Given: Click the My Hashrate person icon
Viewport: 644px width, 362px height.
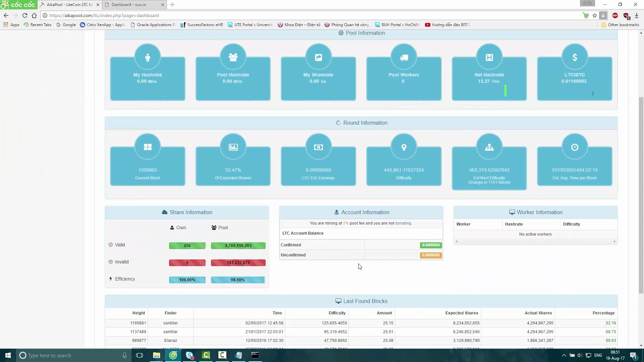Looking at the screenshot, I should (147, 57).
